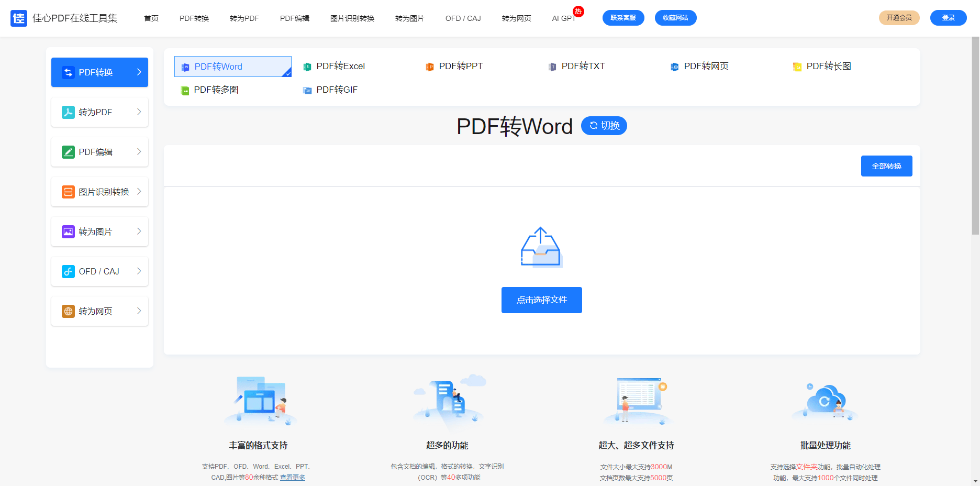Screen dimensions: 980x486
Task: Select the 转为图片 sidebar icon
Action: pos(68,231)
